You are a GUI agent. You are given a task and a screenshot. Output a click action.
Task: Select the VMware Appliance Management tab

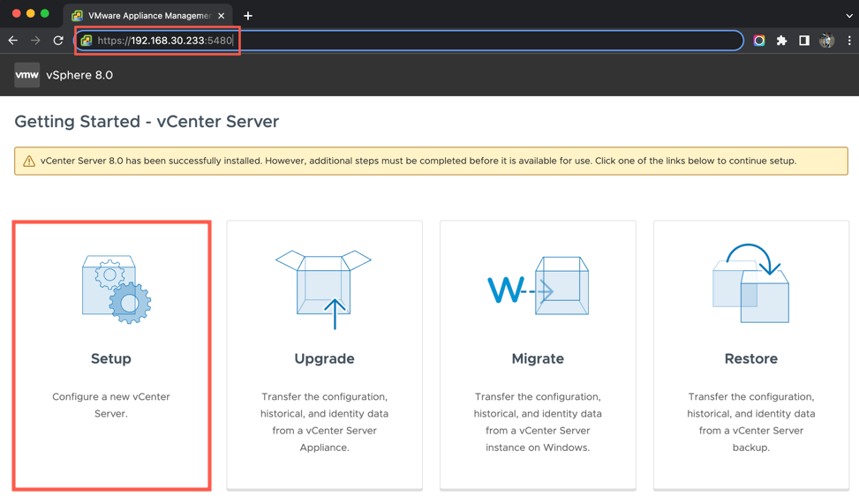(x=146, y=16)
